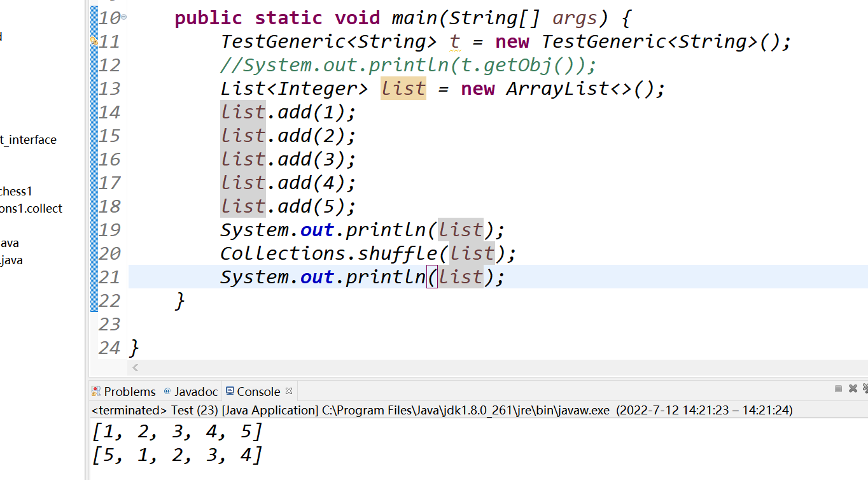Select the t_interface item in the left panel
This screenshot has height=480, width=868.
(x=28, y=140)
